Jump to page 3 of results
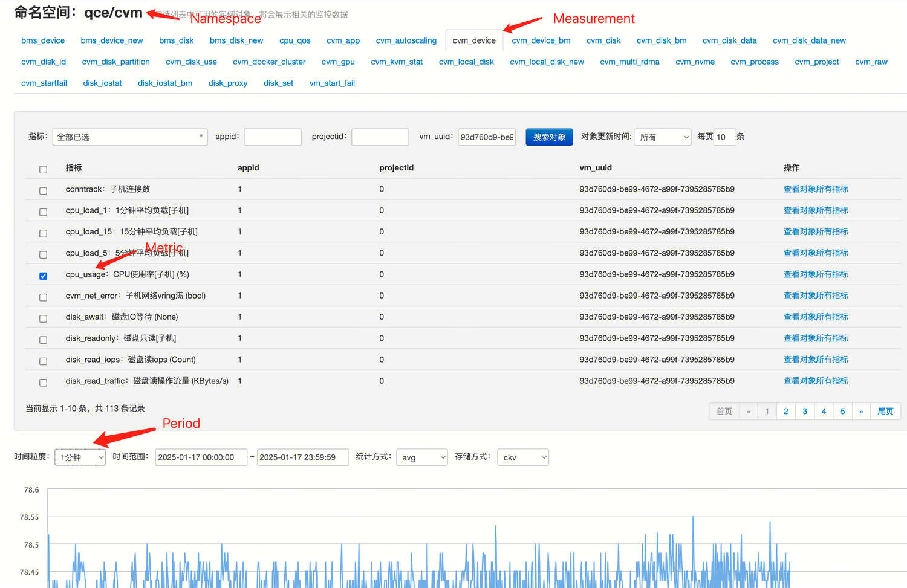Viewport: 907px width, 588px height. point(805,412)
